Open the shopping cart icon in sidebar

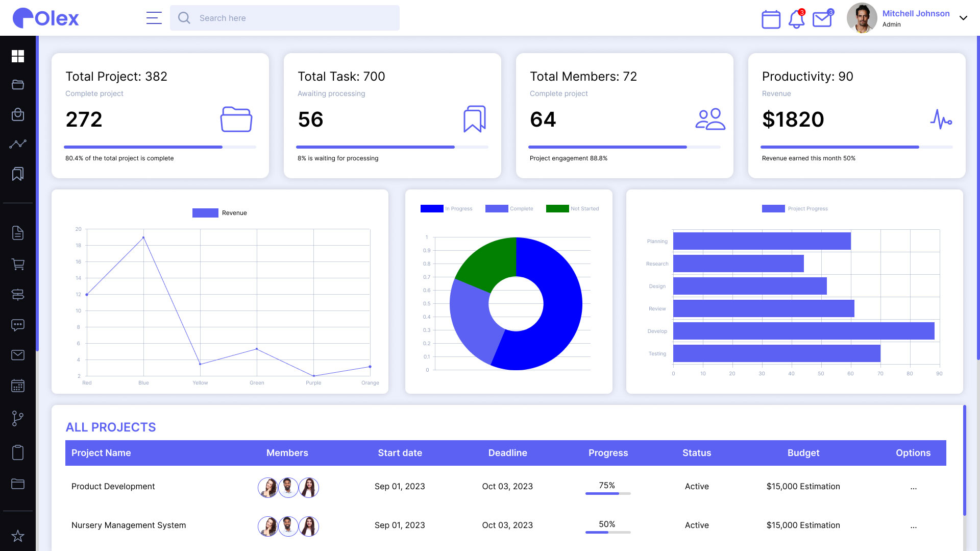18,264
